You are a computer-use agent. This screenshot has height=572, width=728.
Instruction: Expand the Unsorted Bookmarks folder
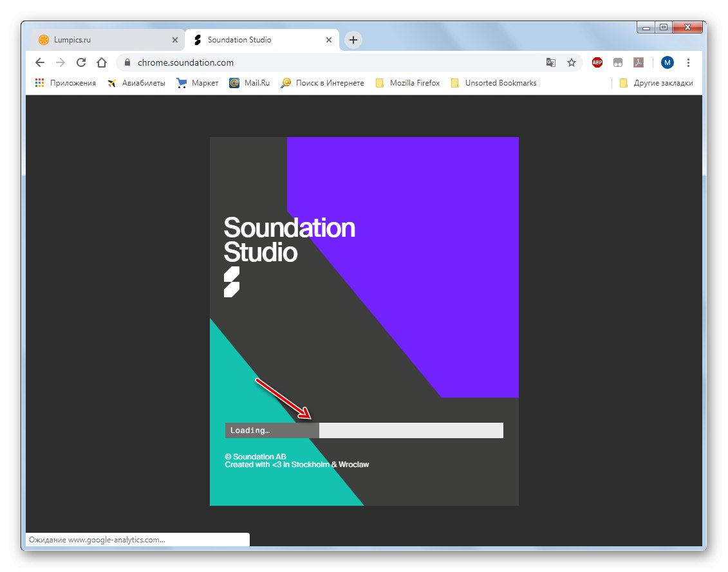[x=494, y=83]
